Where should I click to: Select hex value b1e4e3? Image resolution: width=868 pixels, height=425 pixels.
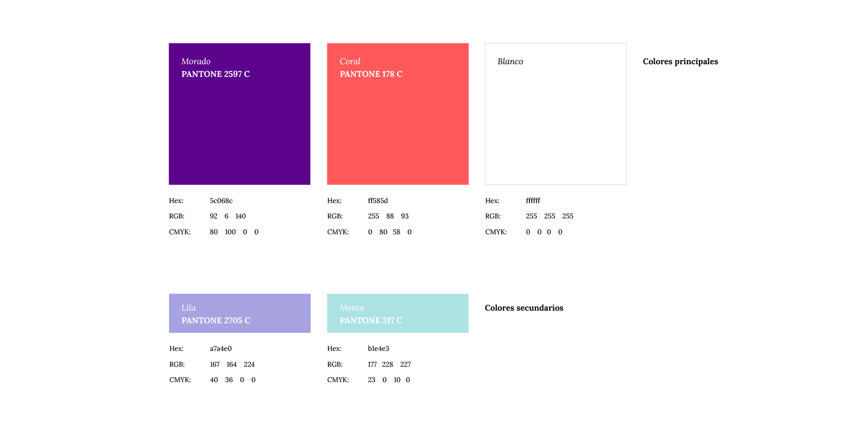coord(378,349)
